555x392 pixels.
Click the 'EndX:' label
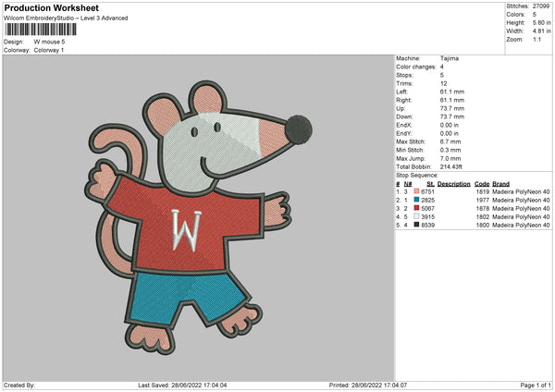point(404,125)
